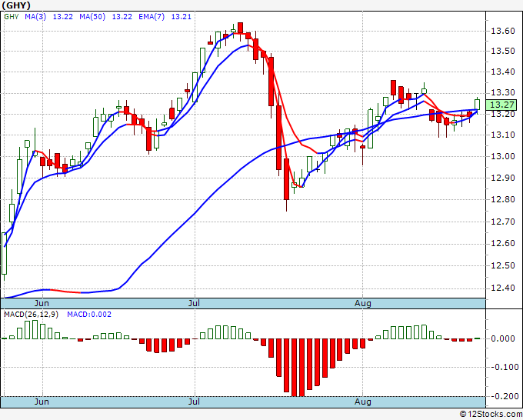Click the current price tag 13.27

tap(501, 105)
